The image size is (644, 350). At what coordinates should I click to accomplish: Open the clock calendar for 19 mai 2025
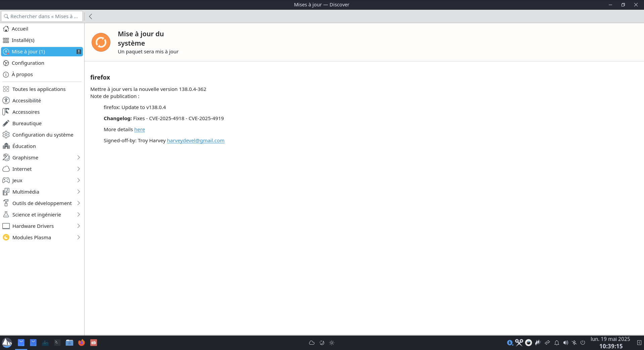coord(610,343)
